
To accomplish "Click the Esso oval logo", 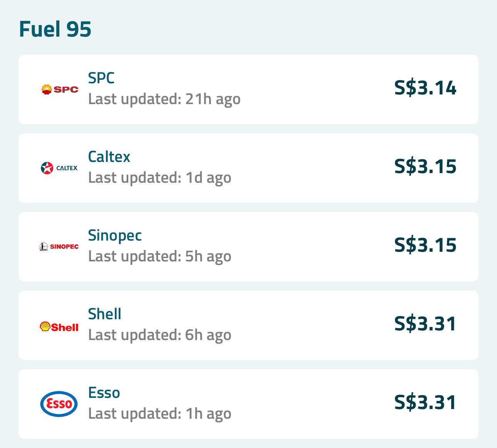I will (59, 404).
